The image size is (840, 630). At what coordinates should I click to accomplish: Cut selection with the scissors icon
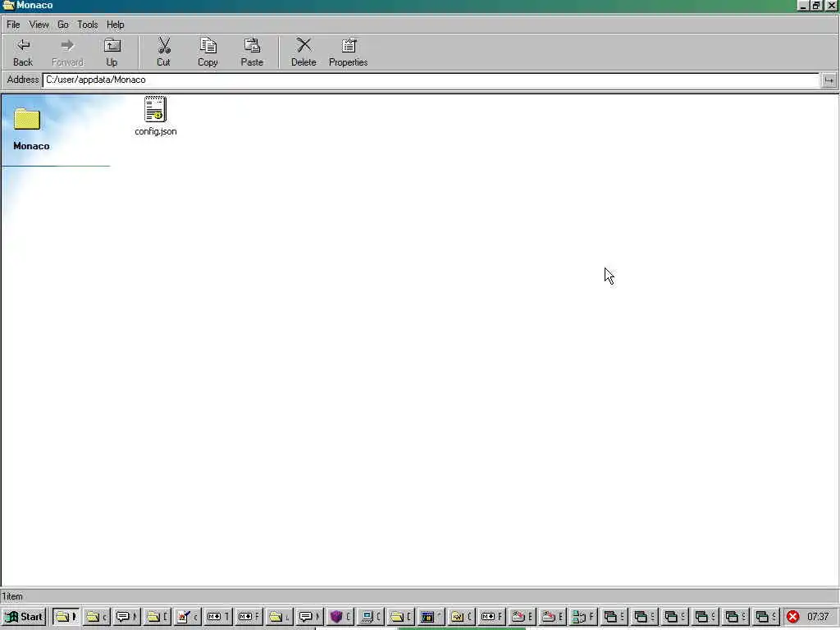[x=163, y=52]
